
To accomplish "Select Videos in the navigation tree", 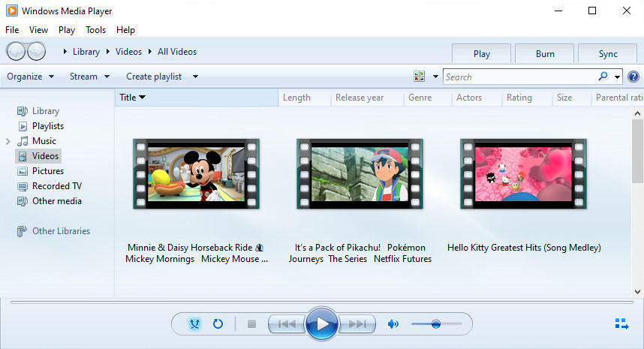I will pos(38,156).
